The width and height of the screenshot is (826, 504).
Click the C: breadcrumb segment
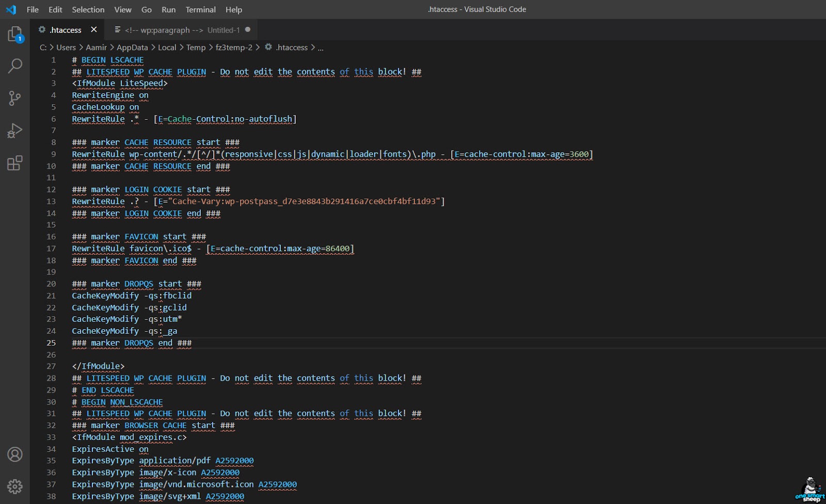click(43, 47)
